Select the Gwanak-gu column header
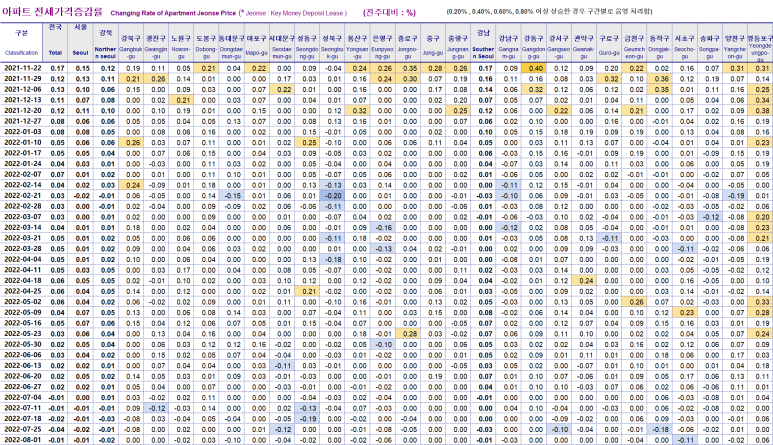773x445 pixels. [584, 42]
